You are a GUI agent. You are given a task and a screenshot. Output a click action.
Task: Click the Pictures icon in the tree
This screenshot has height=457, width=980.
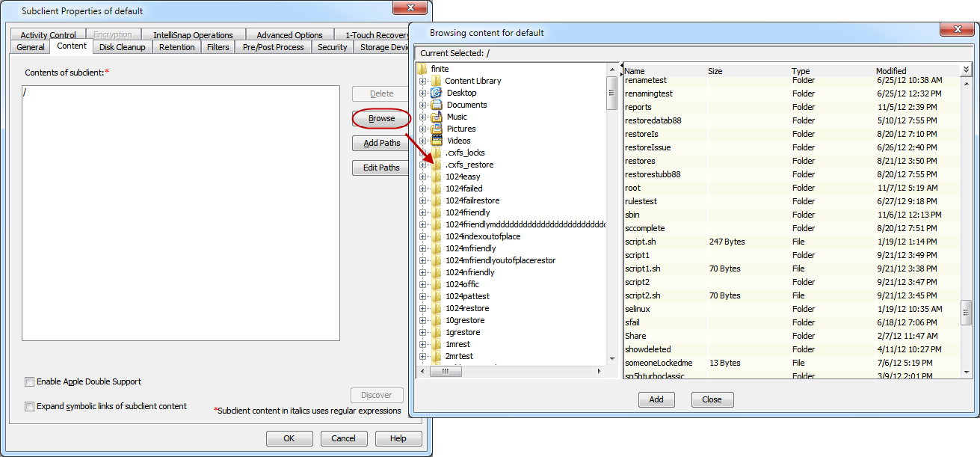[x=437, y=129]
